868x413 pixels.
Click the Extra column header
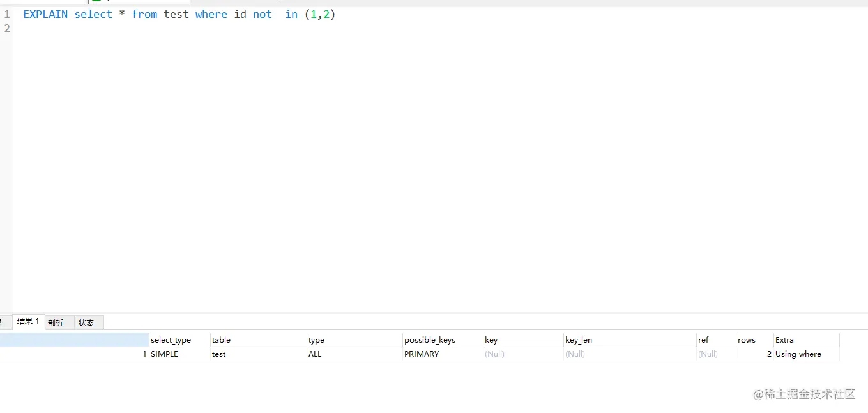[x=806, y=340]
